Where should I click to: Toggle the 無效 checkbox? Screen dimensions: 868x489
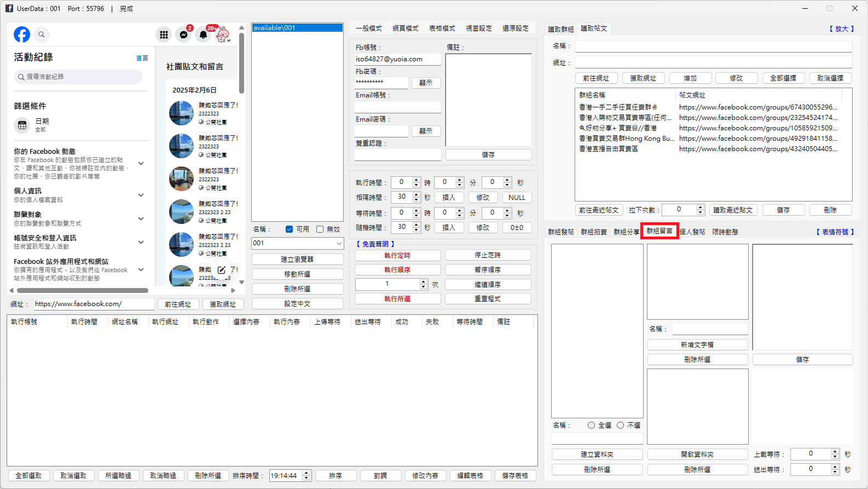pyautogui.click(x=320, y=229)
